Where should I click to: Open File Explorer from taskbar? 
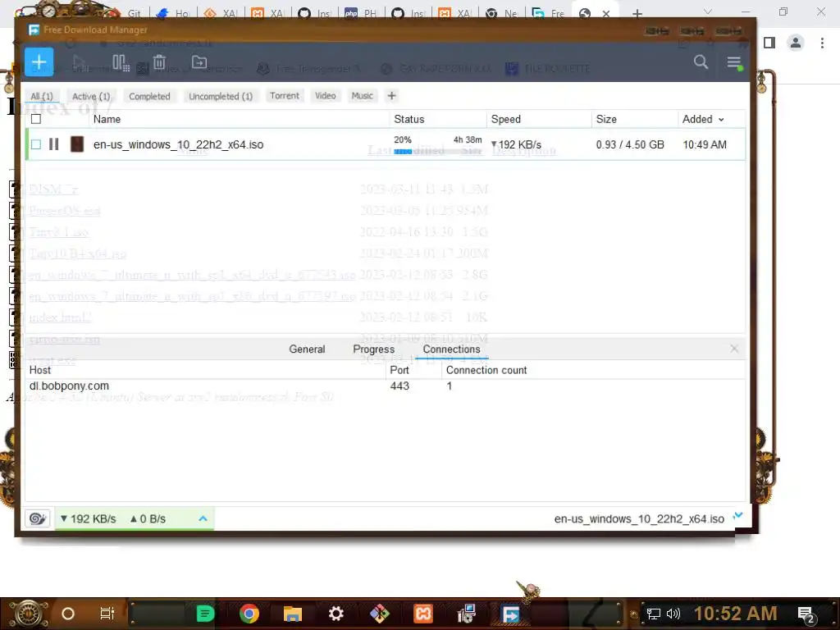pyautogui.click(x=293, y=614)
